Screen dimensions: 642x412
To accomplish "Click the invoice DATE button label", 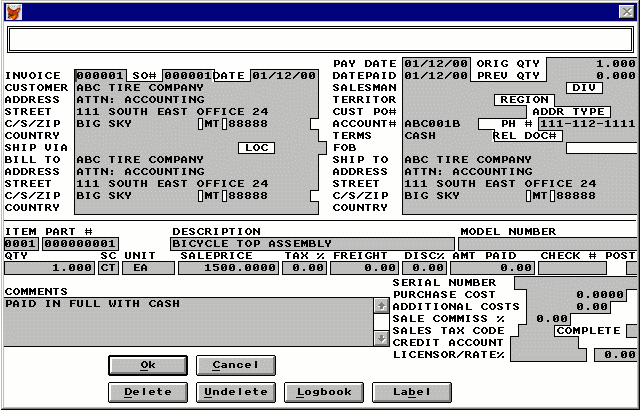I will pos(229,76).
